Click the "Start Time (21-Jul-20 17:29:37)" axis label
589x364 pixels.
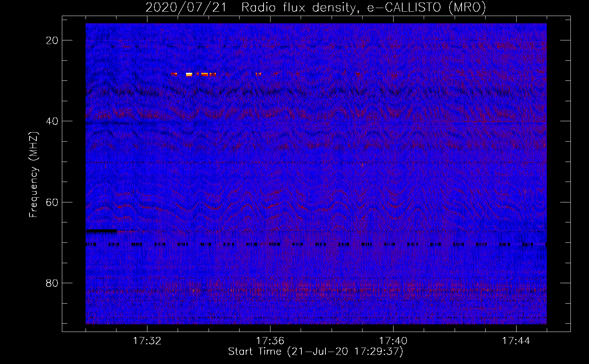click(x=316, y=352)
